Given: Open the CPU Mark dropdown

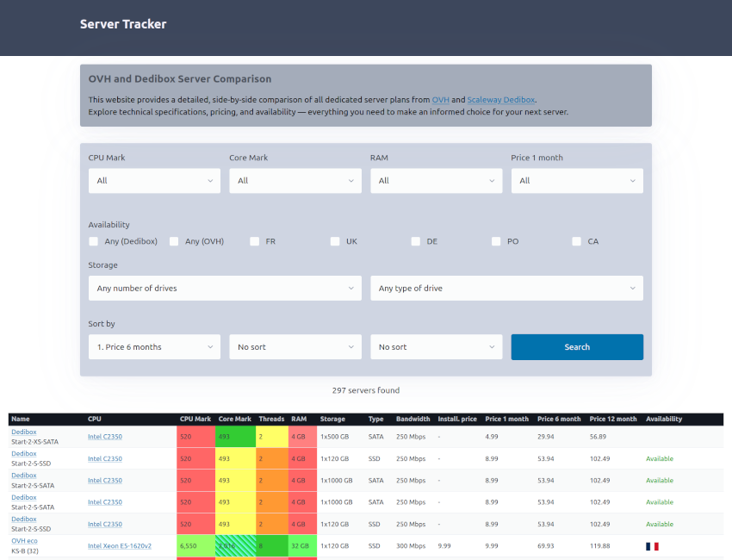Looking at the screenshot, I should 154,181.
